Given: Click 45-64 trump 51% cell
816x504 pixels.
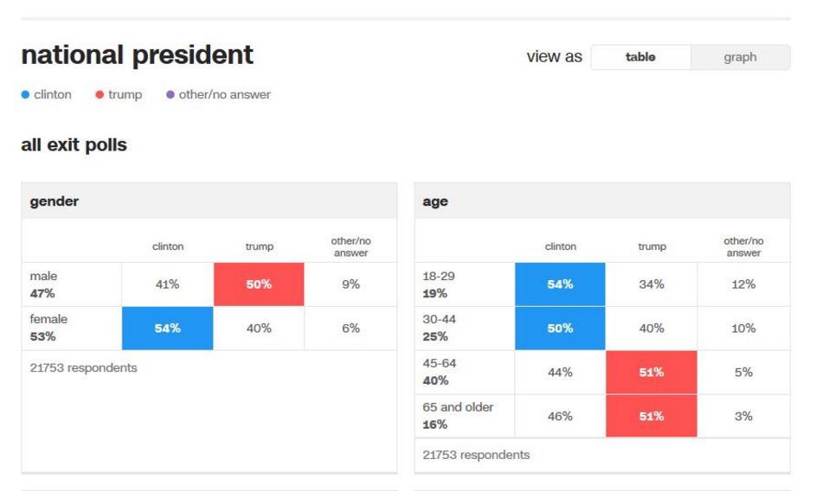Looking at the screenshot, I should (651, 372).
